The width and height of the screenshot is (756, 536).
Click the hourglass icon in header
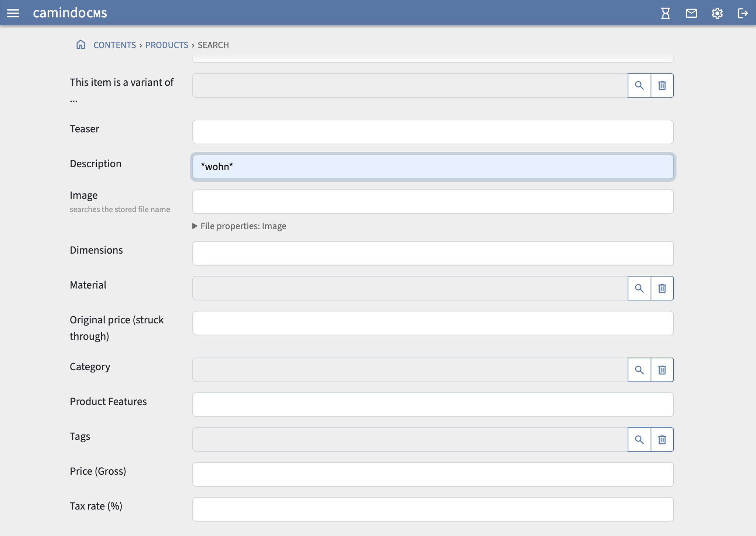[666, 13]
